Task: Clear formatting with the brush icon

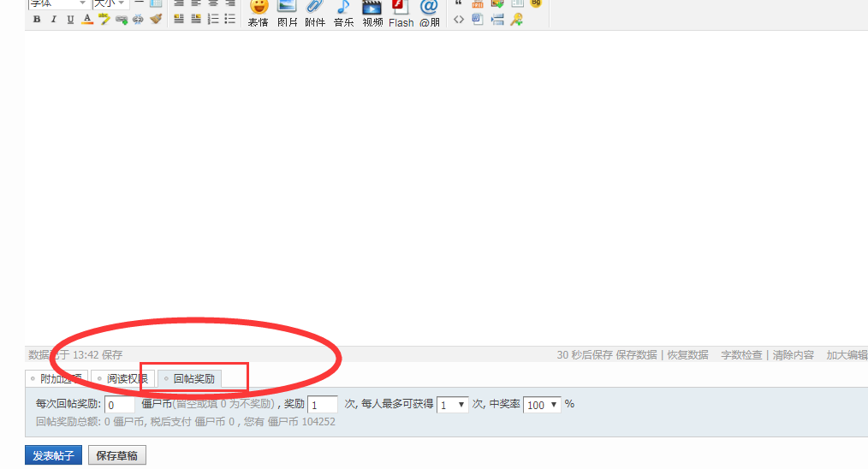Action: coord(156,19)
